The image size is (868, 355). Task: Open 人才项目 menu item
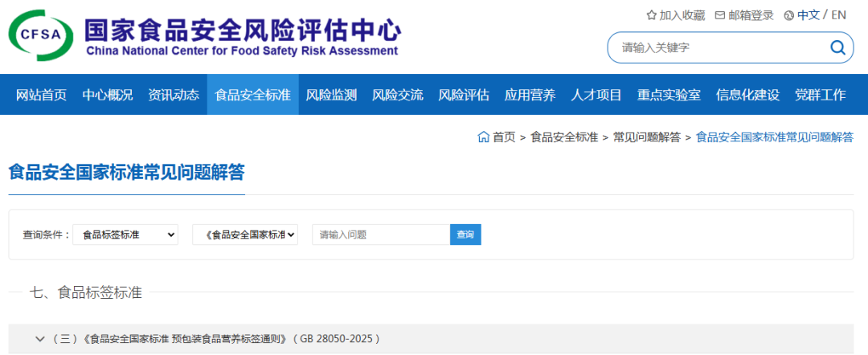coord(596,95)
